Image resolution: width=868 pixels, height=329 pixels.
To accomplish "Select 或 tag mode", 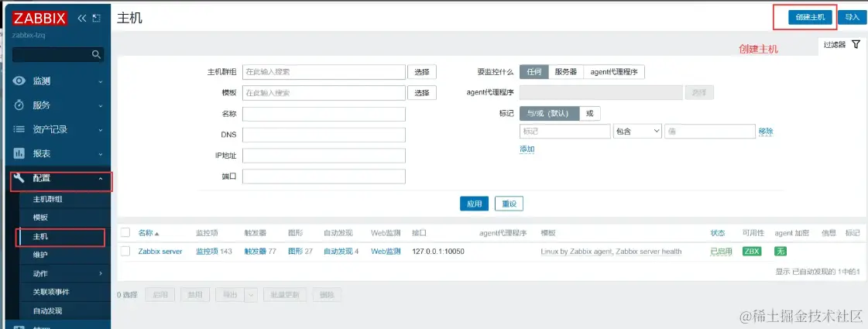I will point(589,113).
